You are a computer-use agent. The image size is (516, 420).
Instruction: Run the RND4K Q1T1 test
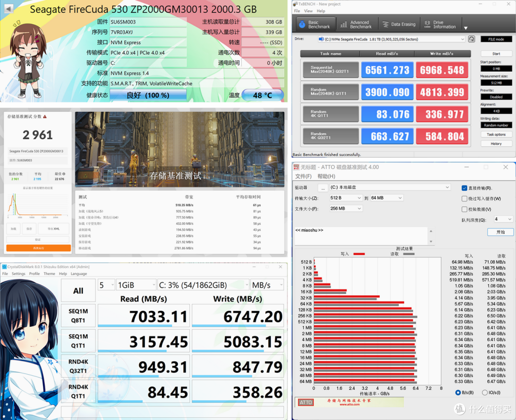click(78, 391)
